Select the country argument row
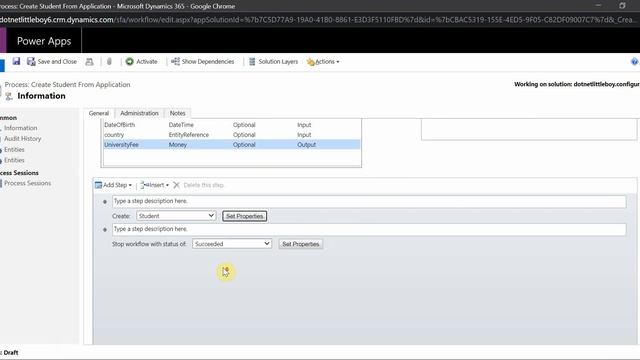The width and height of the screenshot is (640, 360). click(231, 135)
